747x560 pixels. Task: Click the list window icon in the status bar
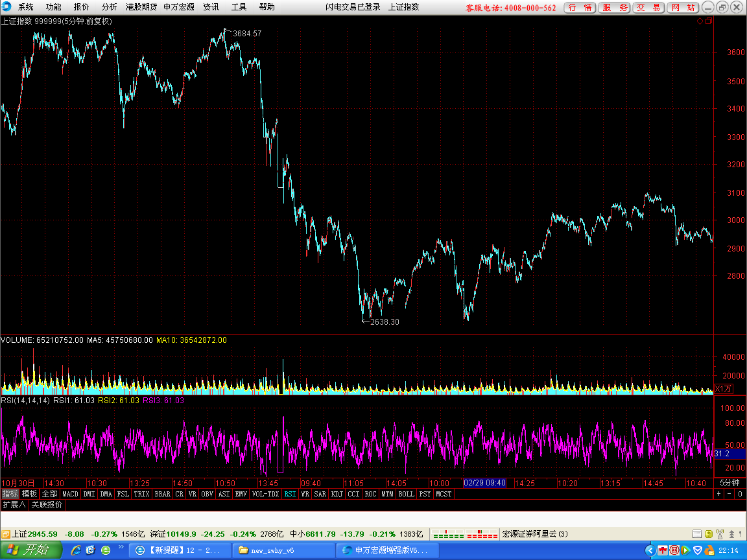(696, 534)
